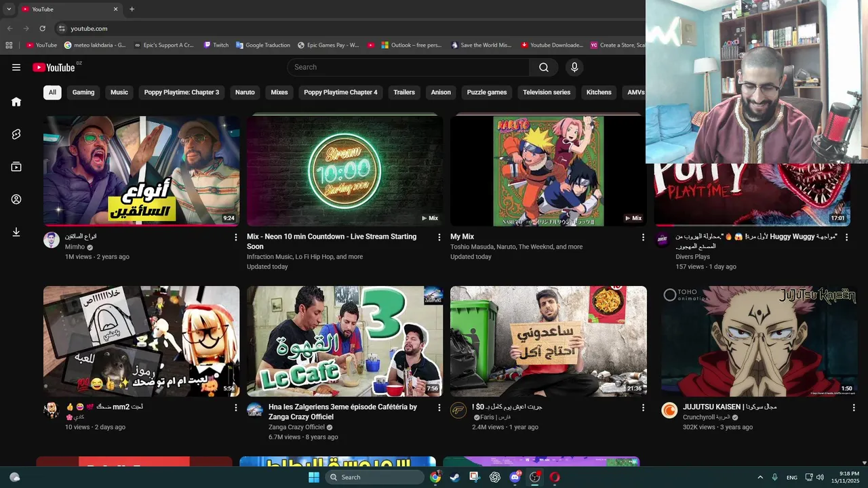Image resolution: width=868 pixels, height=488 pixels.
Task: Select the Puzzle games filter chip
Action: pos(487,92)
